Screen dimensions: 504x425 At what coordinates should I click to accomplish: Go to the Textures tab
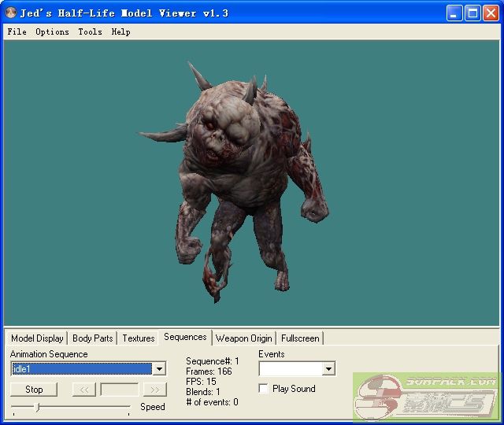[138, 338]
